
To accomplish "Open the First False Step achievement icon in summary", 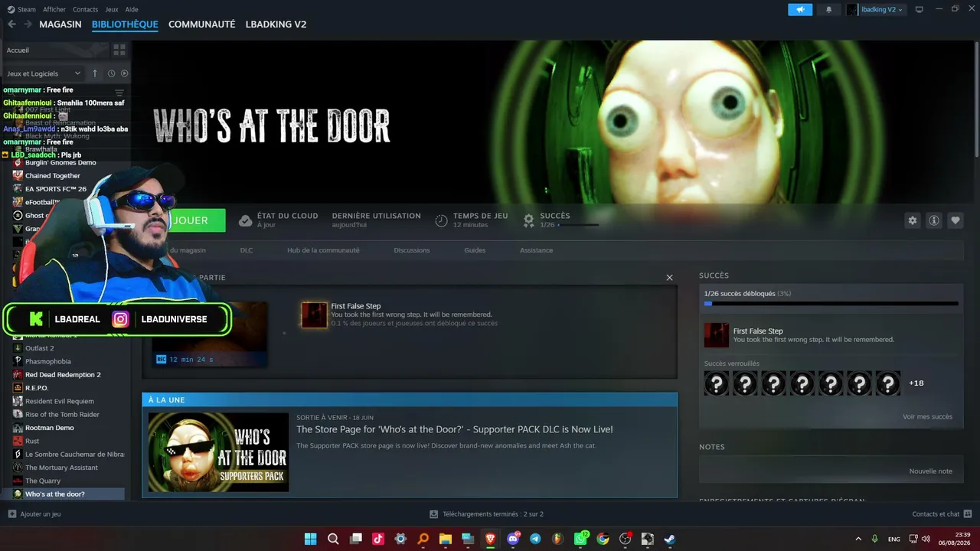I will click(x=314, y=315).
